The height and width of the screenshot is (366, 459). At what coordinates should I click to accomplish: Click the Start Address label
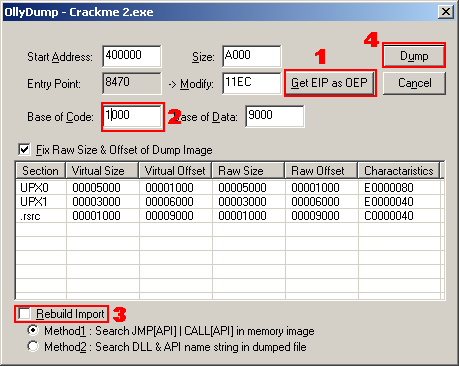[x=60, y=57]
